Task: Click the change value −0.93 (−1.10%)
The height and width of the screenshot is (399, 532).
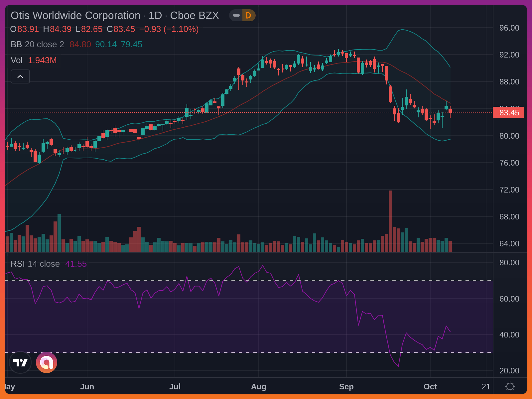Action: pos(169,29)
